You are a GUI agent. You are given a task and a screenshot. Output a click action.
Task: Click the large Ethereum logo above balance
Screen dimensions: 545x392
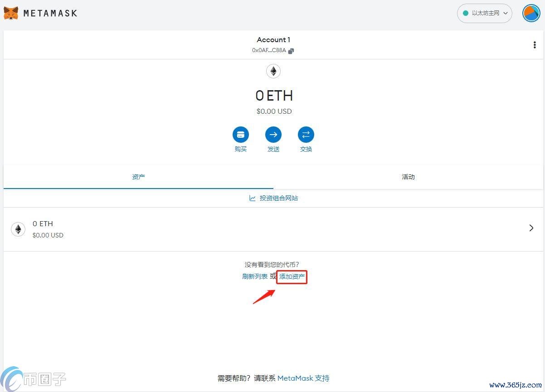point(273,71)
